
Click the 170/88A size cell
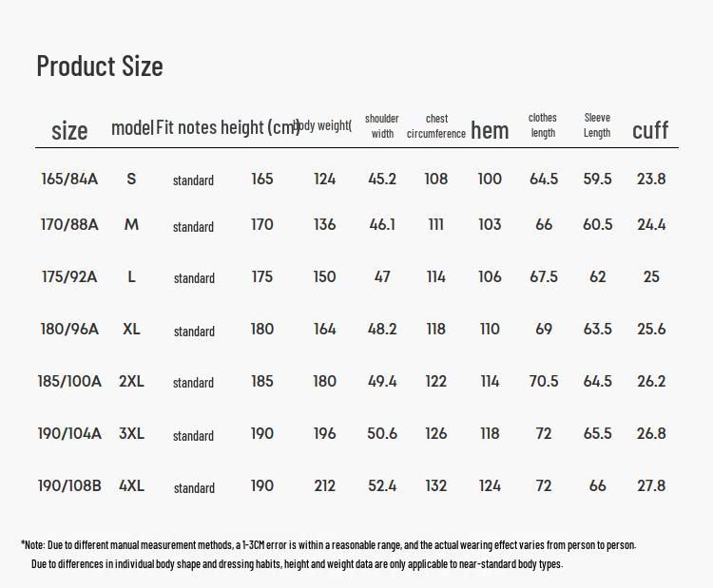(x=69, y=225)
